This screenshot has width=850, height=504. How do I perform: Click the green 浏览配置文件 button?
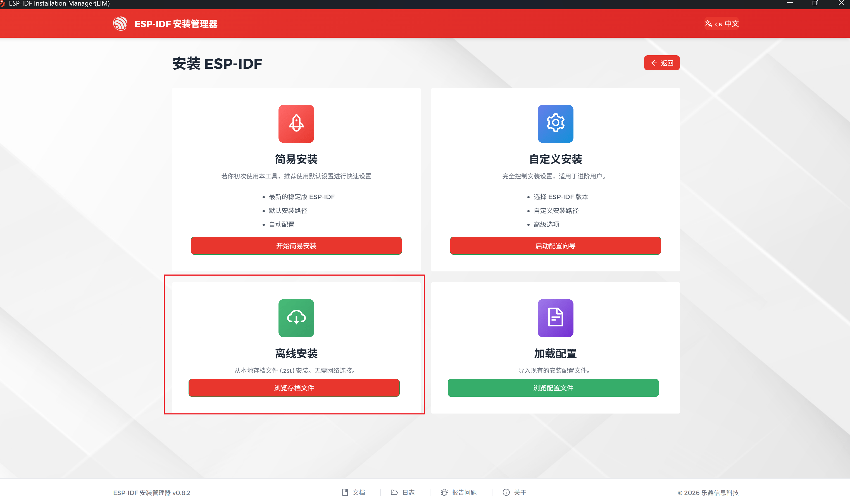[553, 388]
